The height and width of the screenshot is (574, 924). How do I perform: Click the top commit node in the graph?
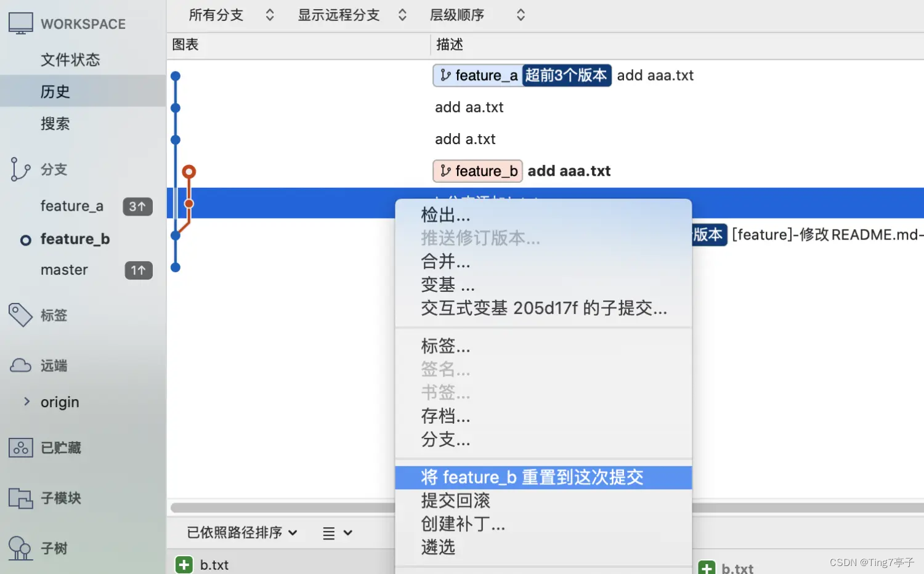(x=176, y=76)
